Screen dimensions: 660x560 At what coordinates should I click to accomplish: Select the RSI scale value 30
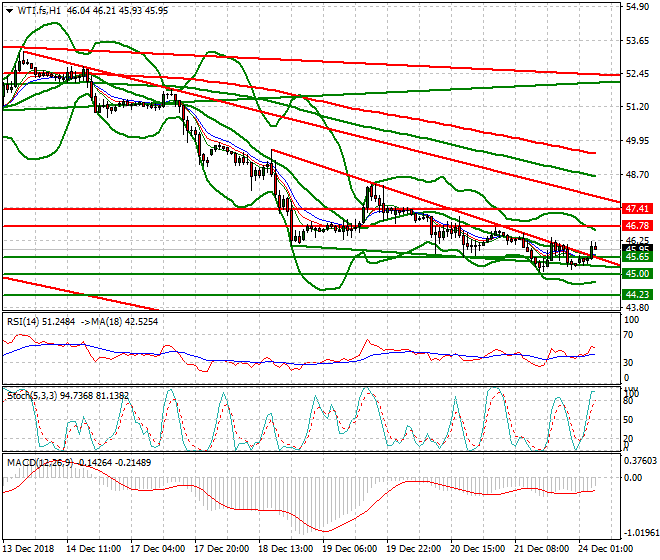point(628,363)
